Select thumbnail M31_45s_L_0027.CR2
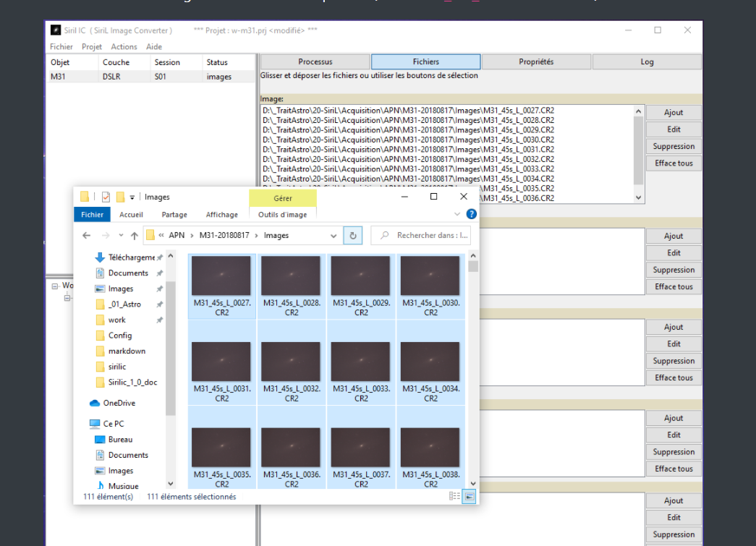The image size is (756, 546). click(x=222, y=286)
